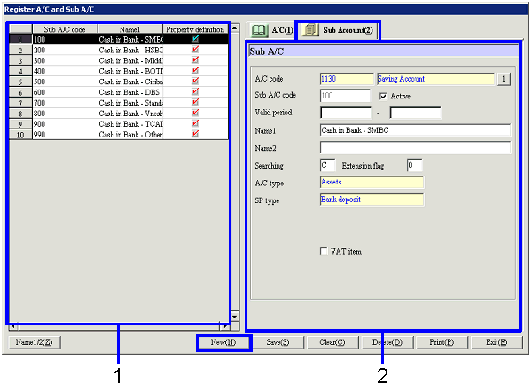Click the list's horizontal scroll-right arrow
The width and height of the screenshot is (532, 392).
(x=224, y=327)
